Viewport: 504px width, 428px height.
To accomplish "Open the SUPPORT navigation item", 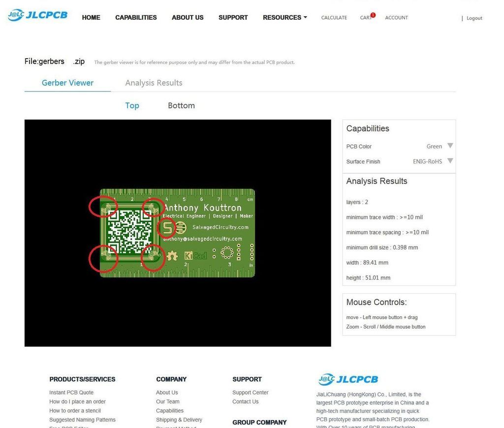I will click(x=233, y=18).
